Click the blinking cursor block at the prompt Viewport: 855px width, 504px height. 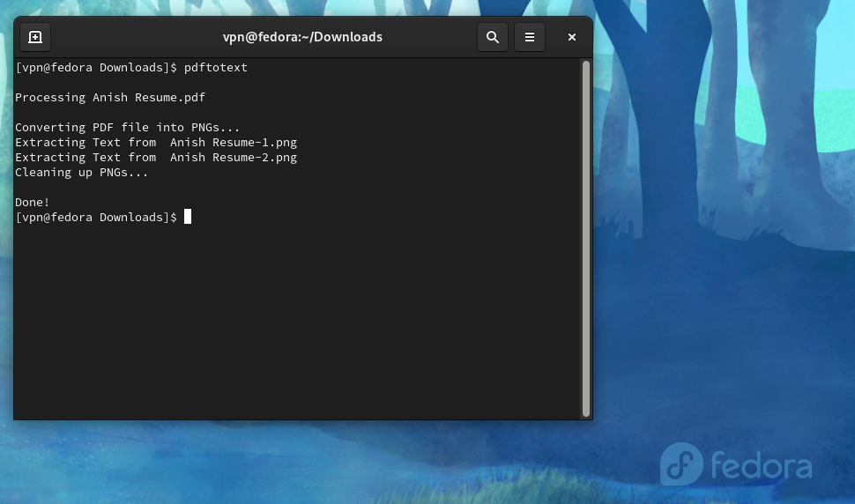tap(188, 218)
